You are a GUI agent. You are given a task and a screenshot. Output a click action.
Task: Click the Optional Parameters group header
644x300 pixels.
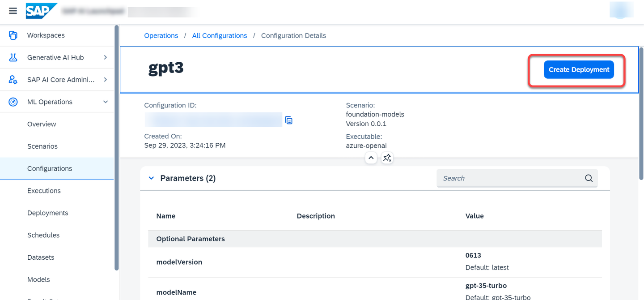(375, 239)
